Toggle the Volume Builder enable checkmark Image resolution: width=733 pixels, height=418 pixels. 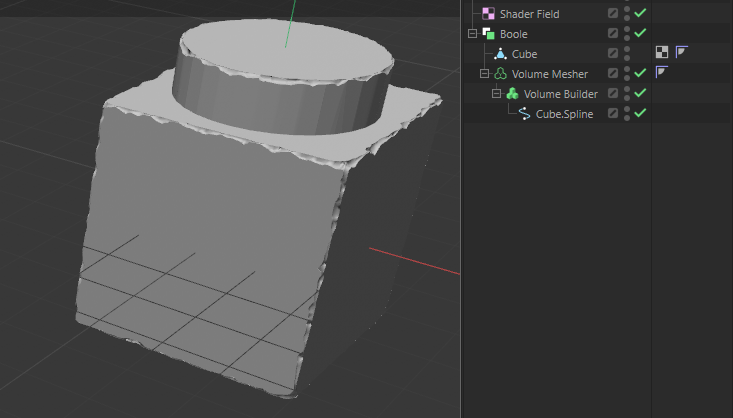640,94
